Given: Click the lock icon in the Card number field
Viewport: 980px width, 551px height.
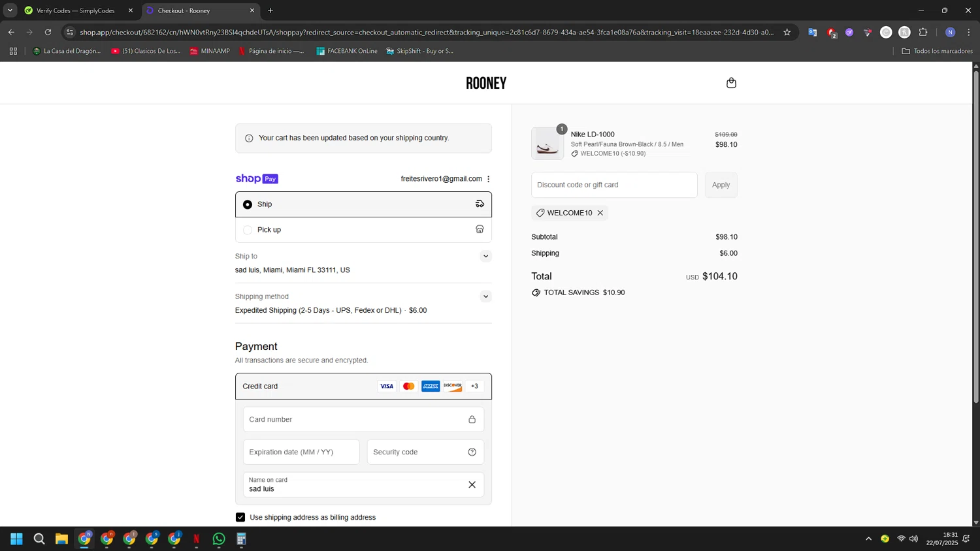Looking at the screenshot, I should click(472, 419).
